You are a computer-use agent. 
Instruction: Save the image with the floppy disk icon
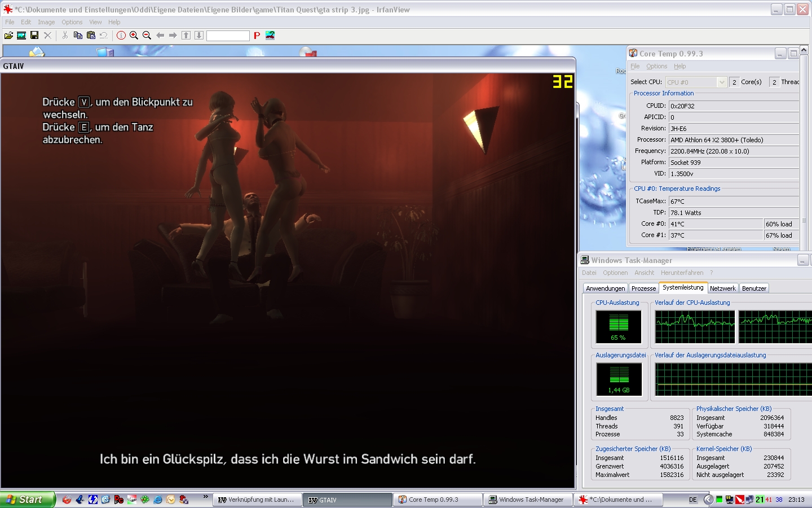tap(34, 36)
